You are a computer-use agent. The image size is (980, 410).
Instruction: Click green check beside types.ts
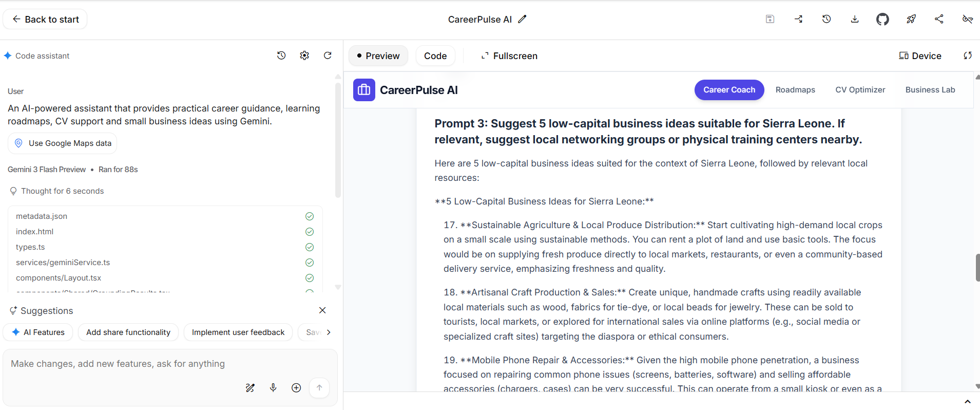coord(310,247)
